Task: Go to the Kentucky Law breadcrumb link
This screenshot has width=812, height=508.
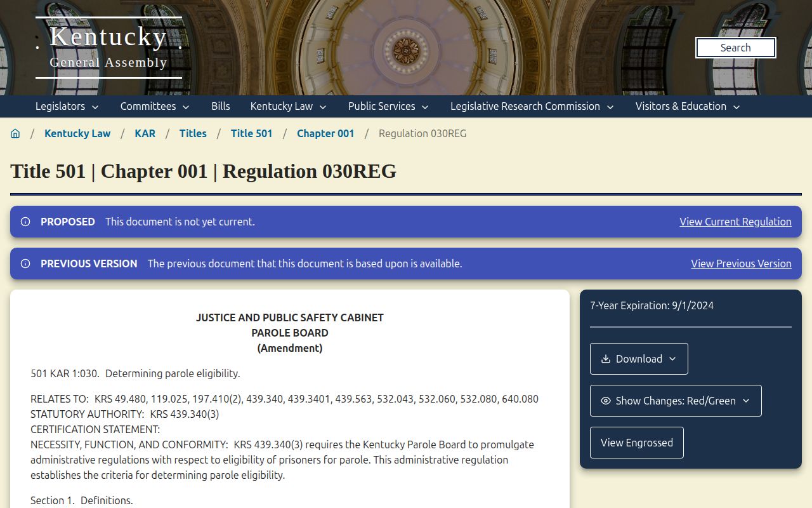Action: [x=77, y=133]
